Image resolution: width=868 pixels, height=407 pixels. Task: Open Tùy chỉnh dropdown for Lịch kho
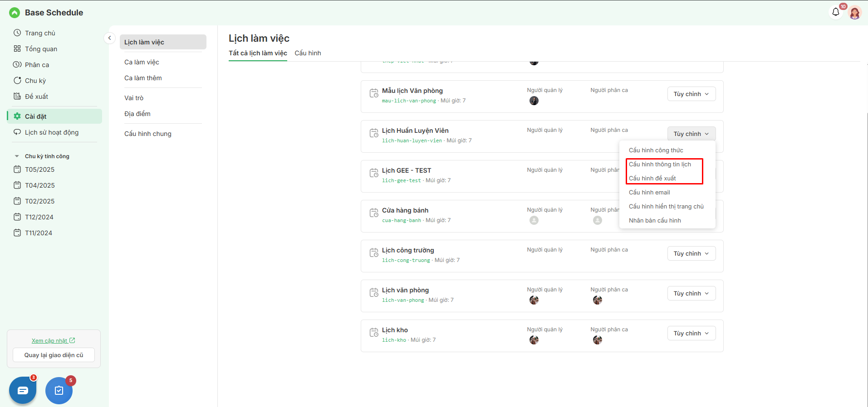pyautogui.click(x=691, y=333)
